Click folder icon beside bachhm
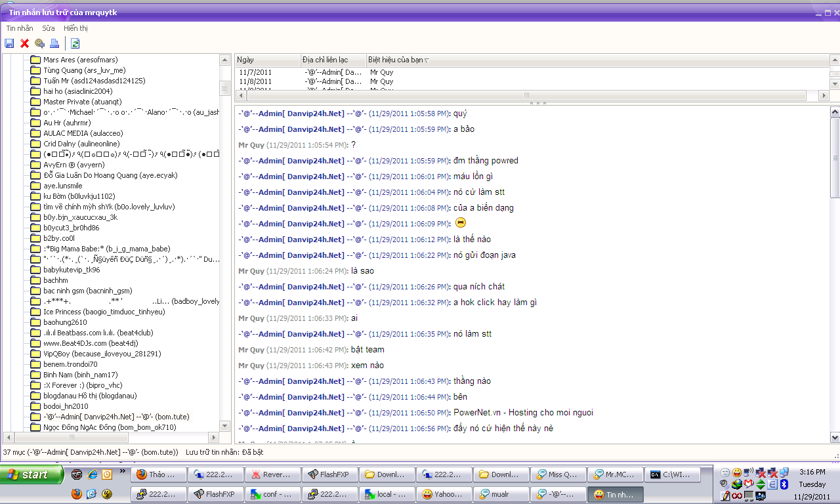This screenshot has width=840, height=504. (x=35, y=280)
